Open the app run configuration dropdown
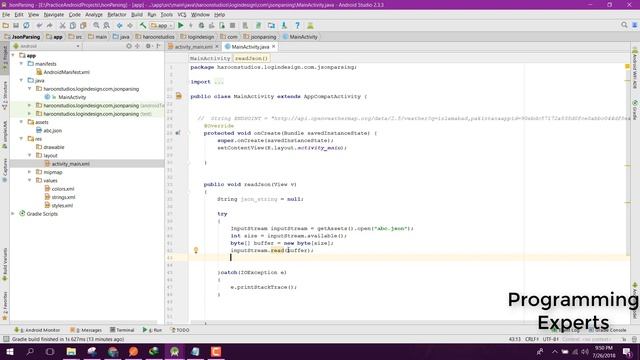This screenshot has width=640, height=360. pyautogui.click(x=162, y=25)
